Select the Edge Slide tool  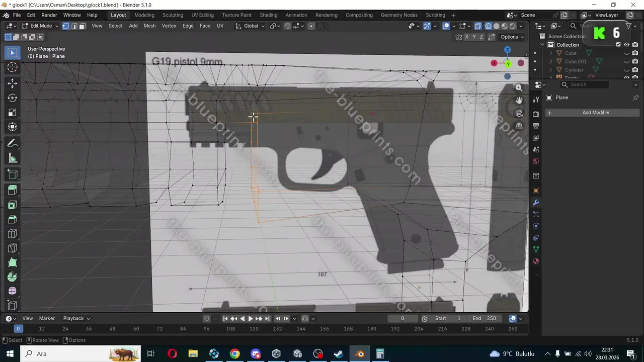pyautogui.click(x=13, y=305)
